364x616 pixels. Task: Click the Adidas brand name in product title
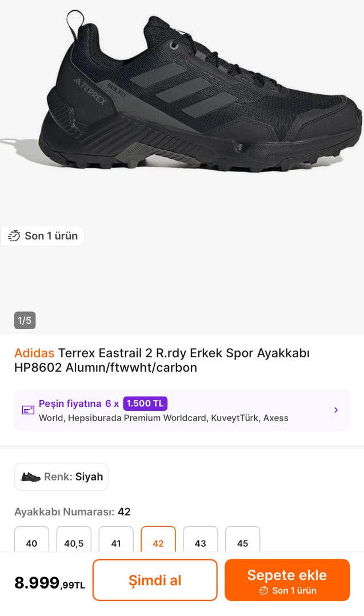32,353
